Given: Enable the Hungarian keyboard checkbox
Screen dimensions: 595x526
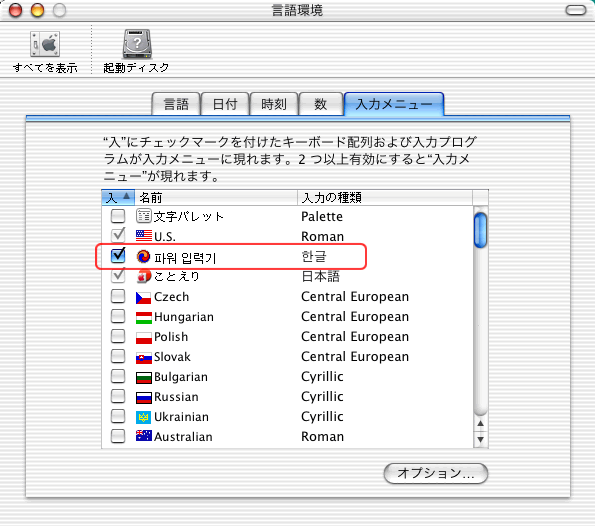Looking at the screenshot, I should click(x=118, y=316).
